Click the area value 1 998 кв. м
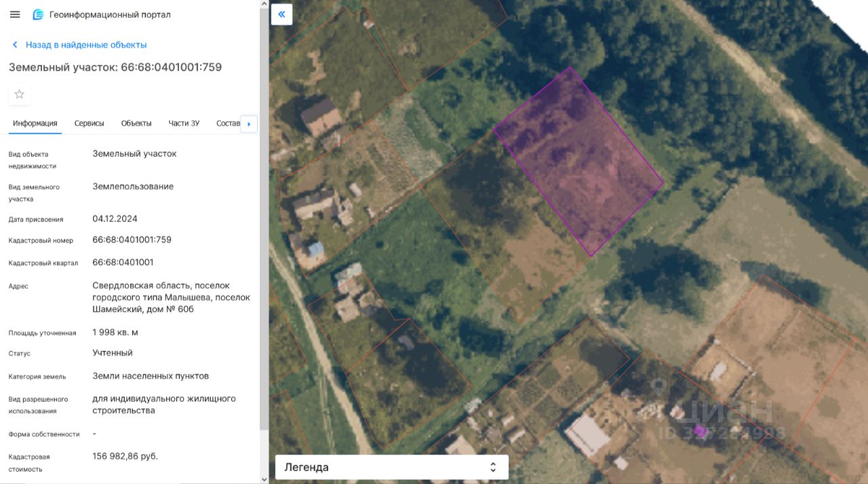The image size is (868, 484). tap(115, 332)
